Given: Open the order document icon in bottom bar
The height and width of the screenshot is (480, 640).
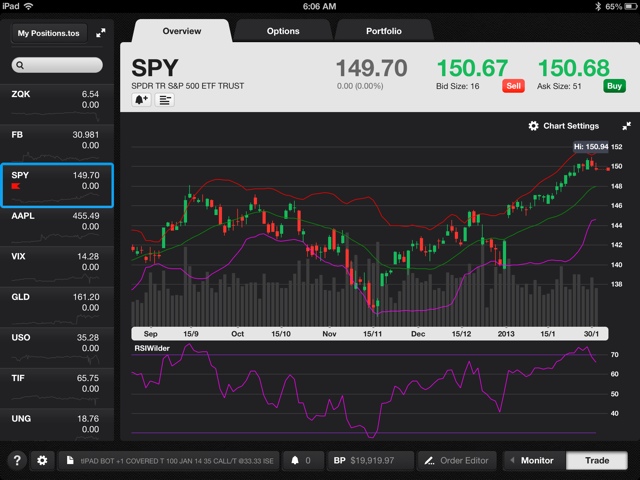Looking at the screenshot, I should click(x=70, y=460).
